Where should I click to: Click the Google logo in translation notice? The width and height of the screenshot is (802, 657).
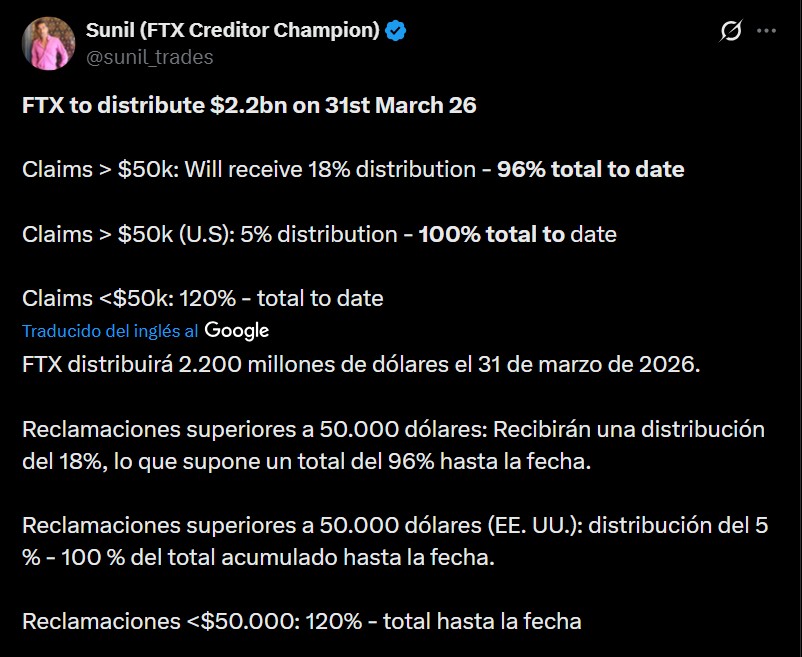237,330
